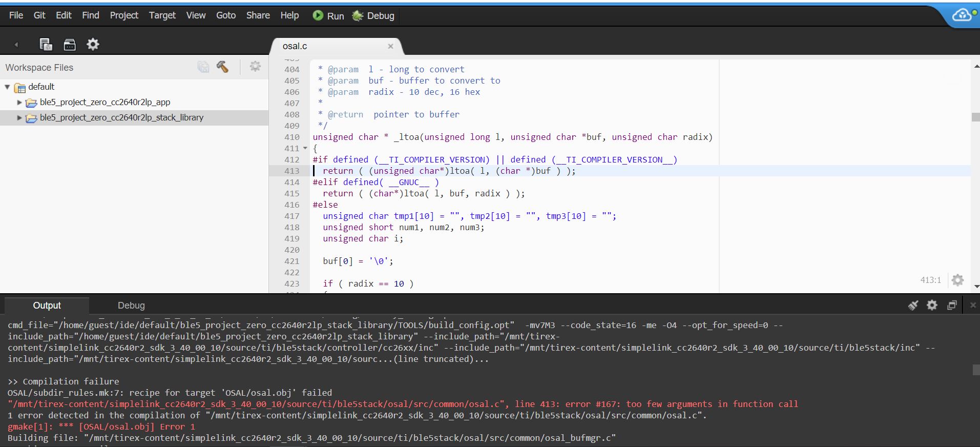Click the Debug button label
980x447 pixels.
click(x=381, y=16)
